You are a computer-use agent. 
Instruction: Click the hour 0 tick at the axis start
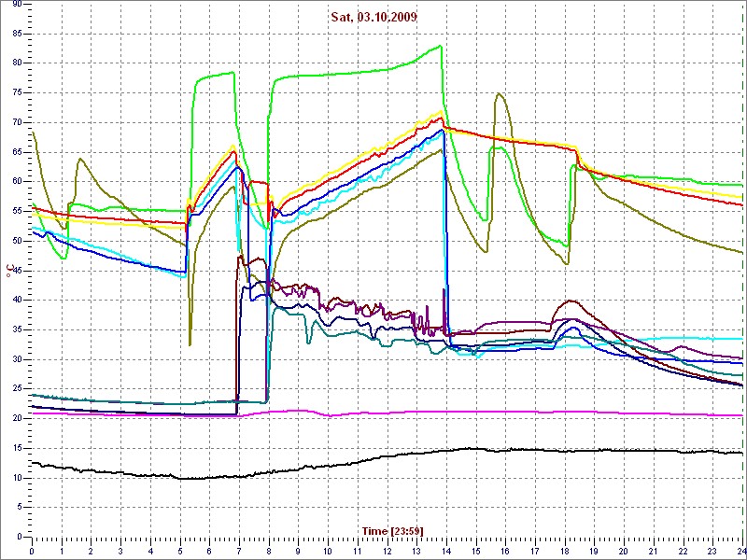[32, 552]
